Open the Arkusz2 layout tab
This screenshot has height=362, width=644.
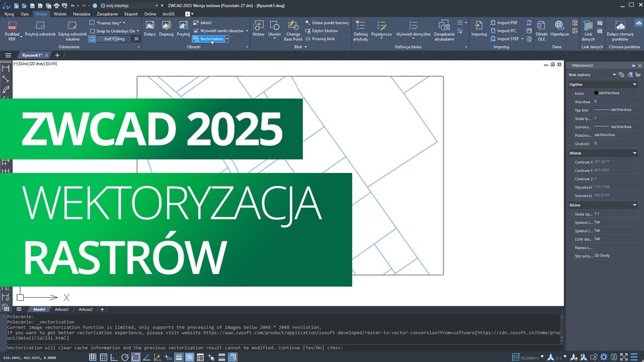pos(85,309)
